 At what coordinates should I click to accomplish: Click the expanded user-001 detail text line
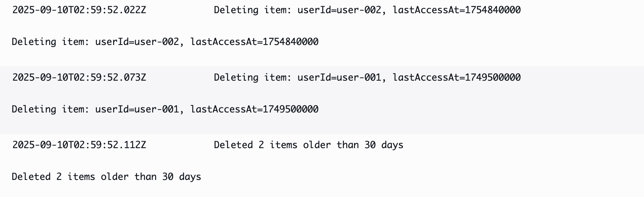[165, 109]
